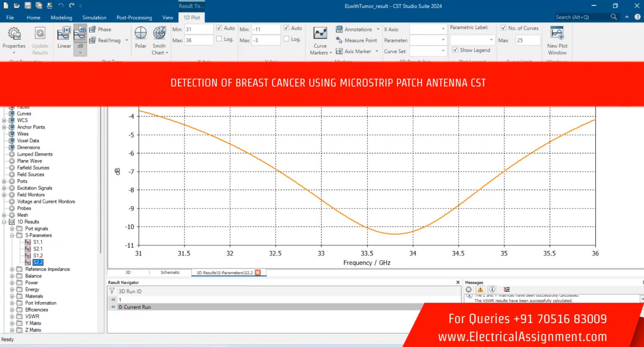Click the Measure Point tool
644x347 pixels.
pyautogui.click(x=356, y=40)
